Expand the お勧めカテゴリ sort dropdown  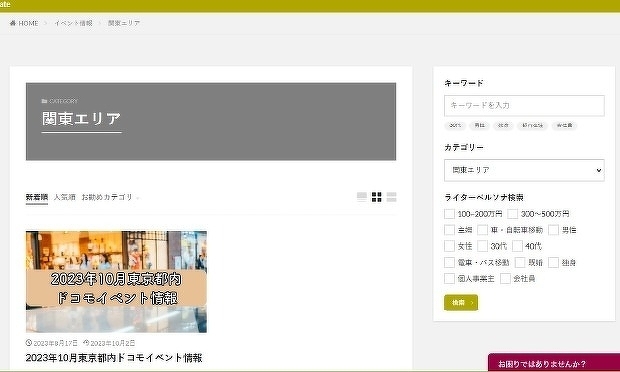point(110,197)
